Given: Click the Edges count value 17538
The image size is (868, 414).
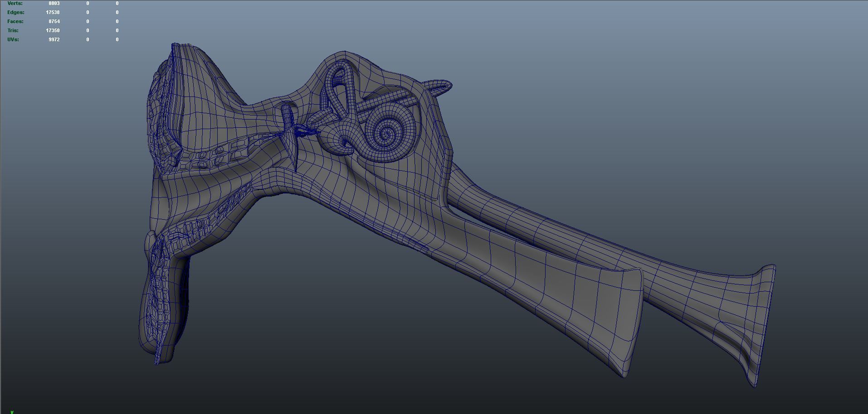Looking at the screenshot, I should click(x=53, y=12).
